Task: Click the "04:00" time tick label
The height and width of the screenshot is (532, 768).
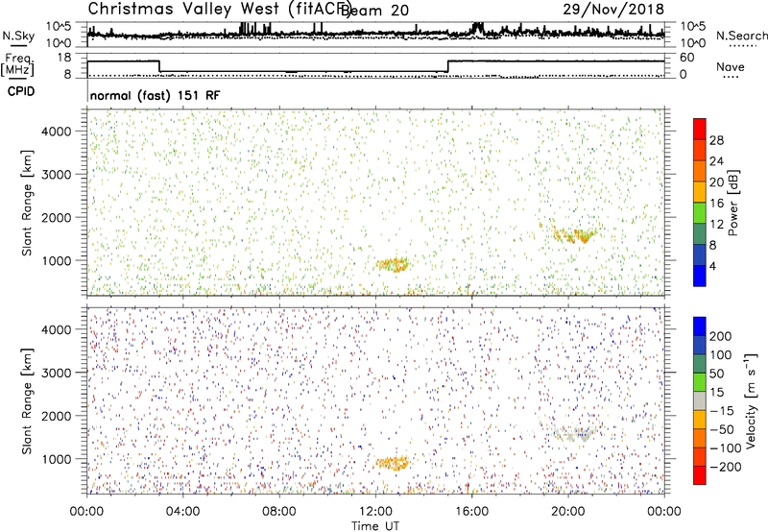Action: [183, 512]
